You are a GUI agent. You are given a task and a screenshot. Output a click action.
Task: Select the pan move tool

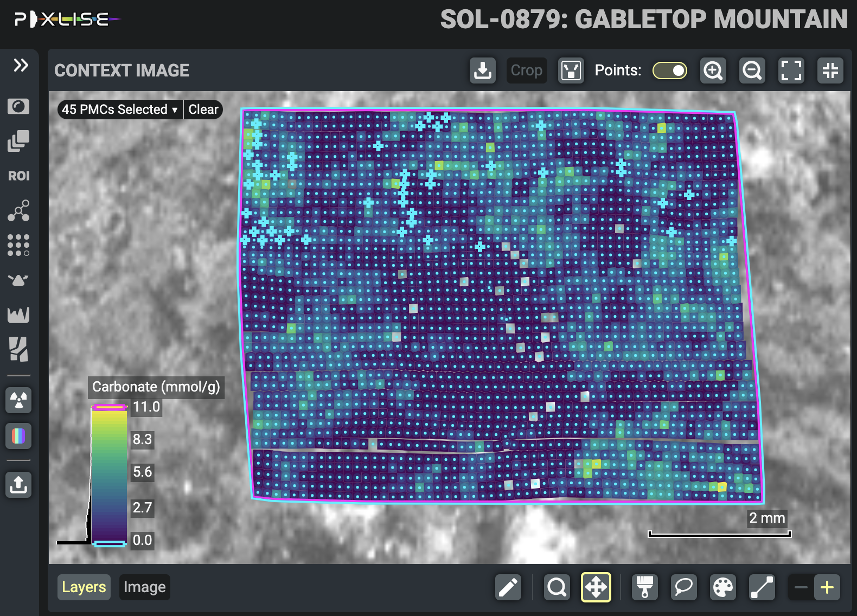596,587
